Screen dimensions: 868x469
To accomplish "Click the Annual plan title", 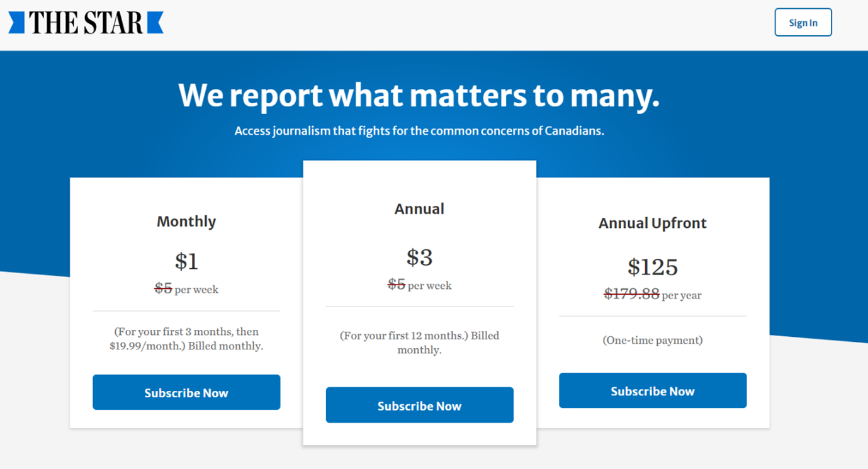I will tap(419, 209).
